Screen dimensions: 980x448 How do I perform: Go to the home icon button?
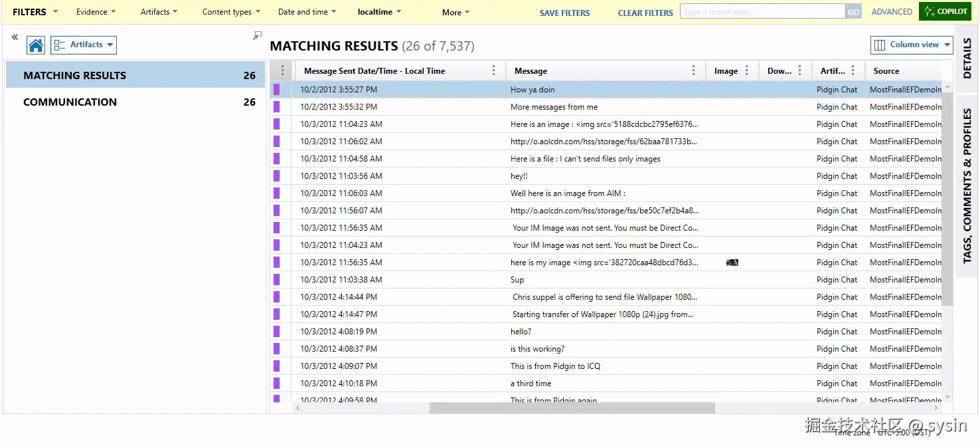click(36, 45)
